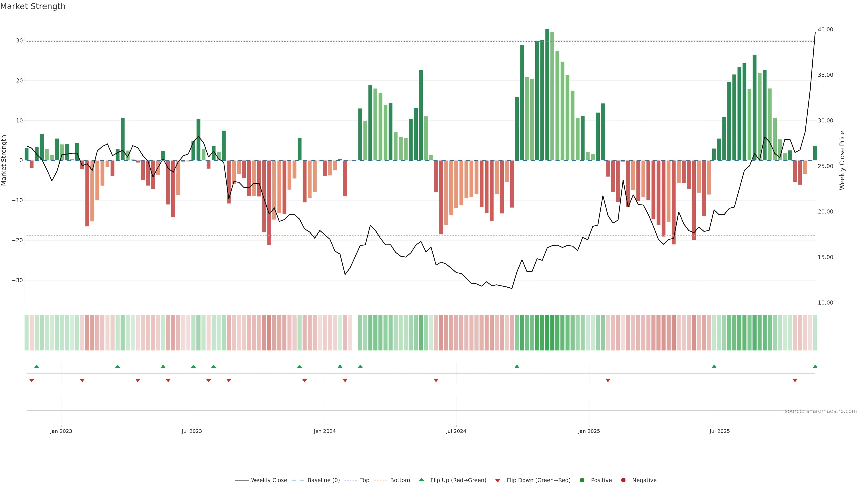Screen dimensions: 868x488
Task: Click the rightmost green flip-up triangle marker
Action: tap(815, 366)
